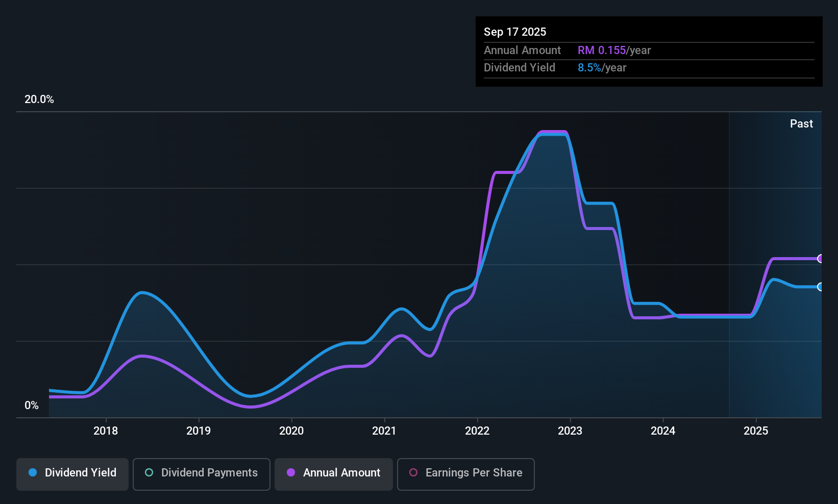The height and width of the screenshot is (504, 838).
Task: Click the 2018 x-axis year label
Action: 106,431
